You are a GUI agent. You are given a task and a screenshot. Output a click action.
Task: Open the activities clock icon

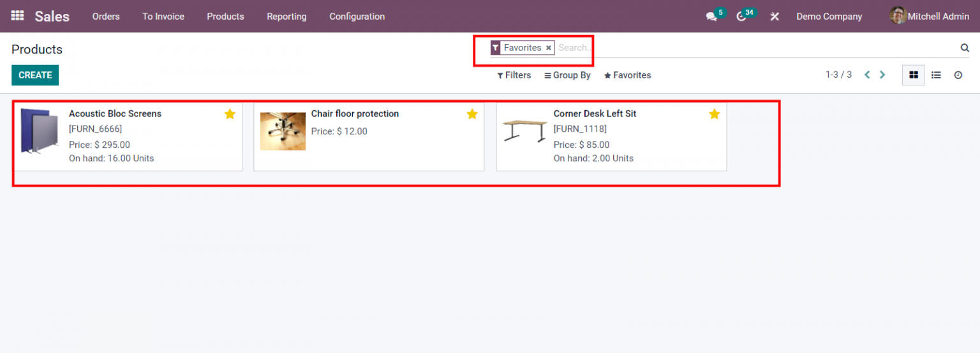pyautogui.click(x=741, y=17)
